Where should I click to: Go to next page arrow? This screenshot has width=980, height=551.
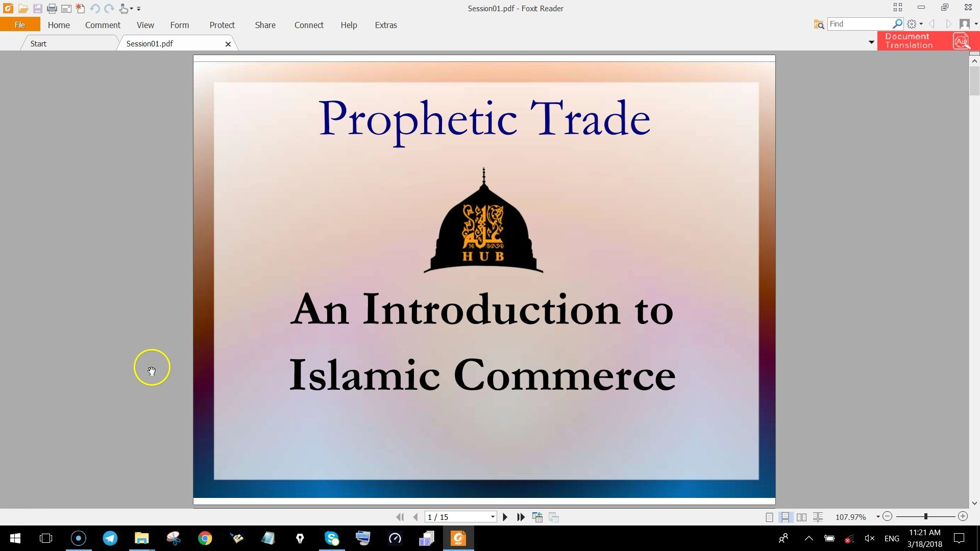coord(505,517)
